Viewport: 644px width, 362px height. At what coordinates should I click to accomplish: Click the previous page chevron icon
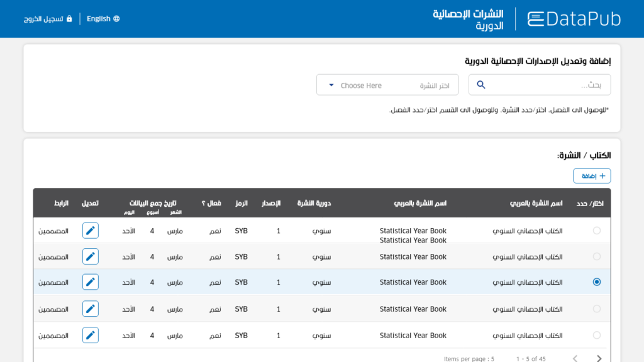[x=574, y=358]
